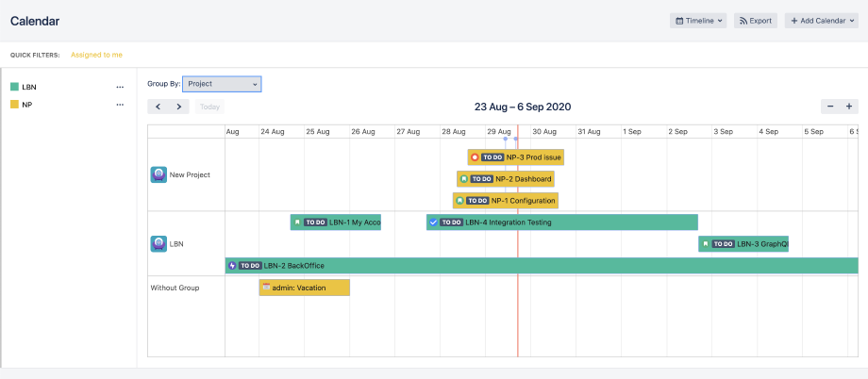Advance to the next date range

(179, 107)
